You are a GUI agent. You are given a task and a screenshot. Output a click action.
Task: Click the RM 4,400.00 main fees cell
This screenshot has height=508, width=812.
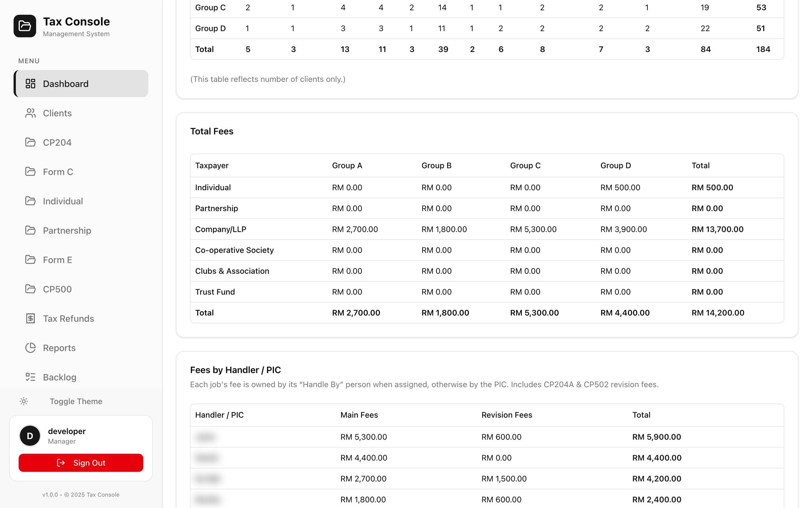coord(364,458)
